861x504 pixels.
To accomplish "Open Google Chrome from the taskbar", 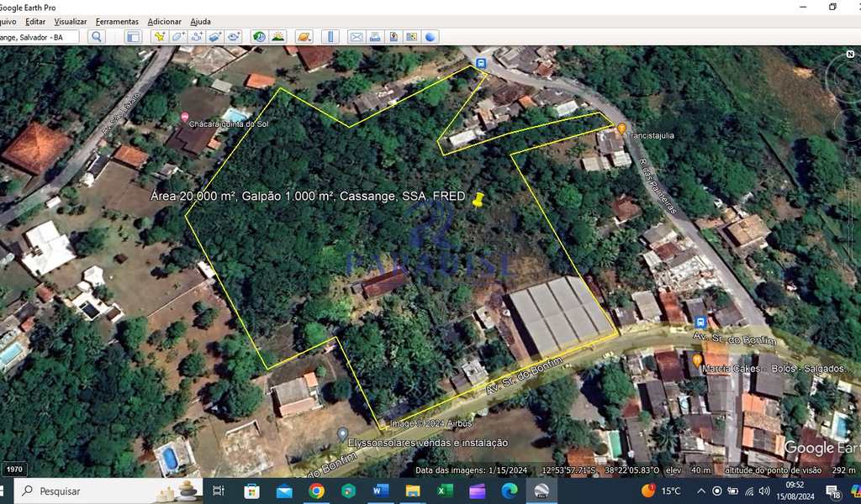I will [316, 491].
